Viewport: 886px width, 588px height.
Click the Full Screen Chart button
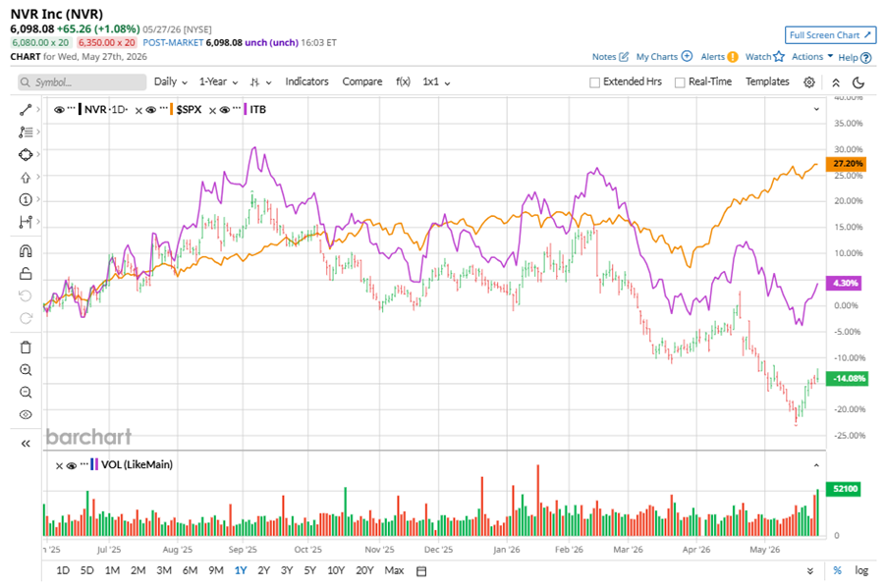click(830, 35)
